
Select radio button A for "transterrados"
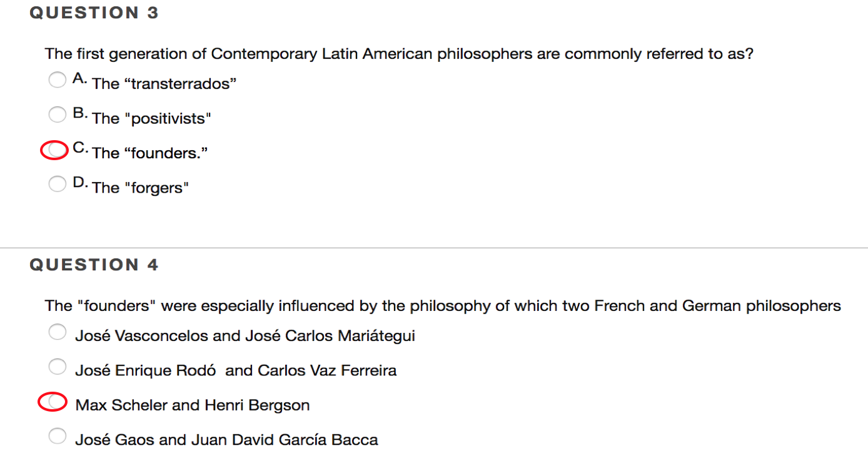(57, 79)
